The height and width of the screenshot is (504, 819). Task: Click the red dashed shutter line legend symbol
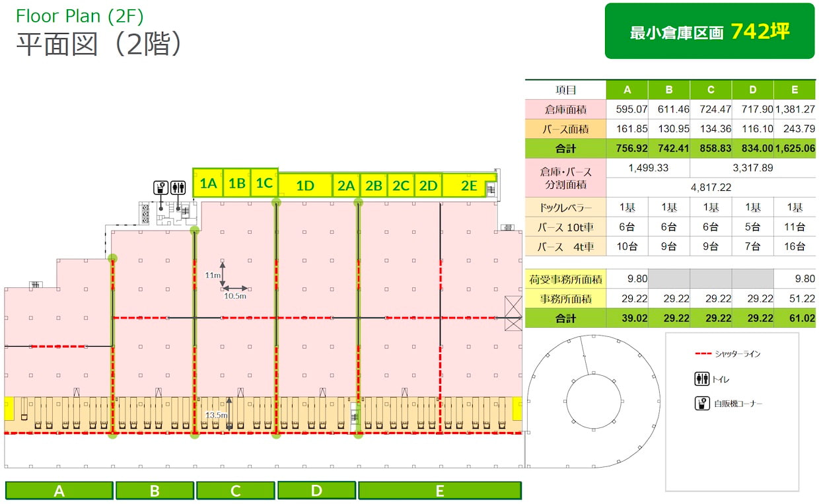[x=703, y=354]
